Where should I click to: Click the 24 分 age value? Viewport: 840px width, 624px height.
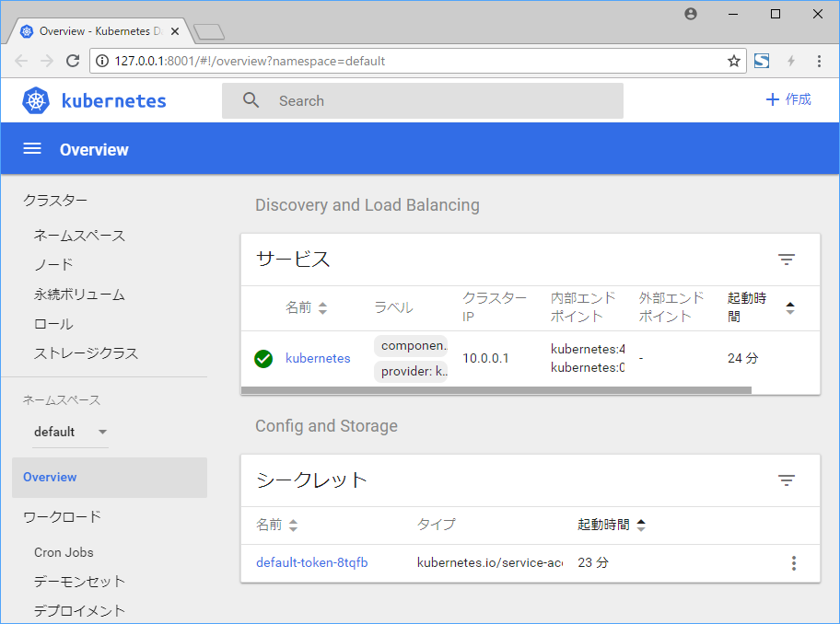[743, 358]
